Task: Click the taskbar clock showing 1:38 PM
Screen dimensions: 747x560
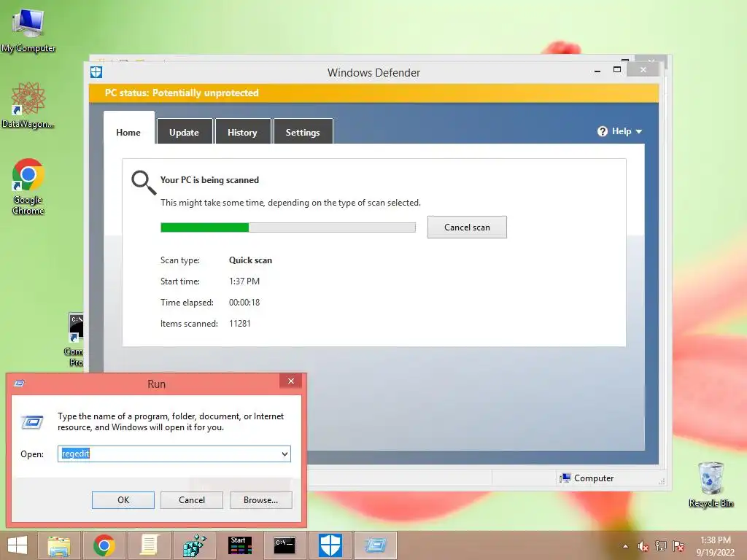Action: 716,546
